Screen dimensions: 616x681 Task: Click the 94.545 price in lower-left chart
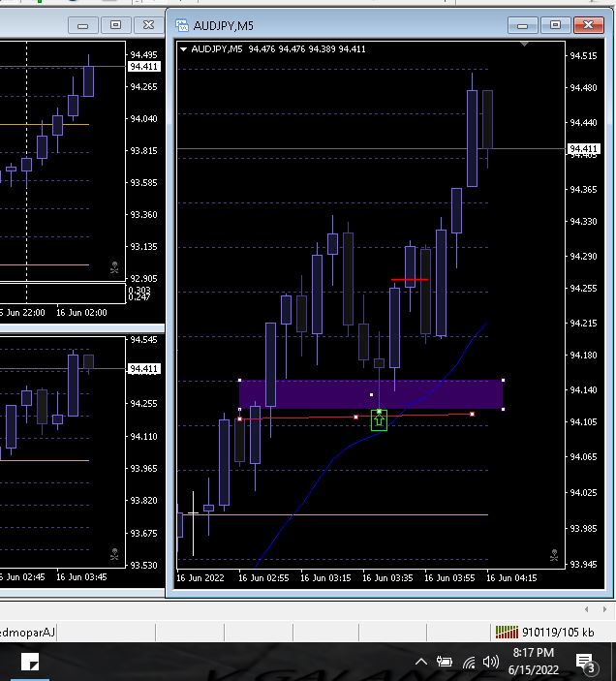143,340
